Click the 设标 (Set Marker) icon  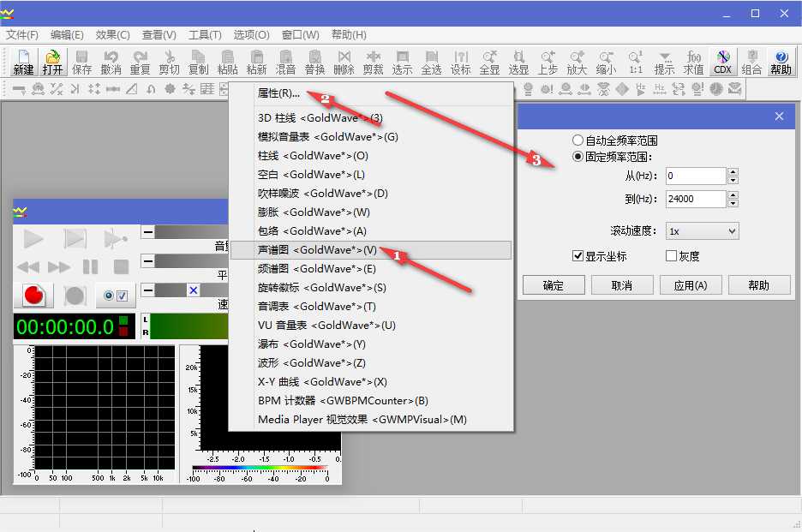[x=461, y=62]
